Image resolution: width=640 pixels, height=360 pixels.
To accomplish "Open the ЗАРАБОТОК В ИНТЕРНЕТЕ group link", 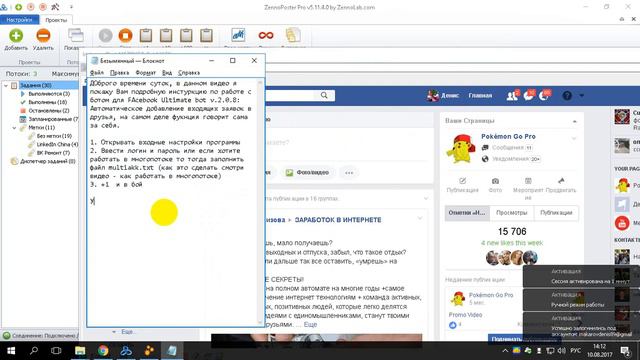I will click(x=338, y=220).
